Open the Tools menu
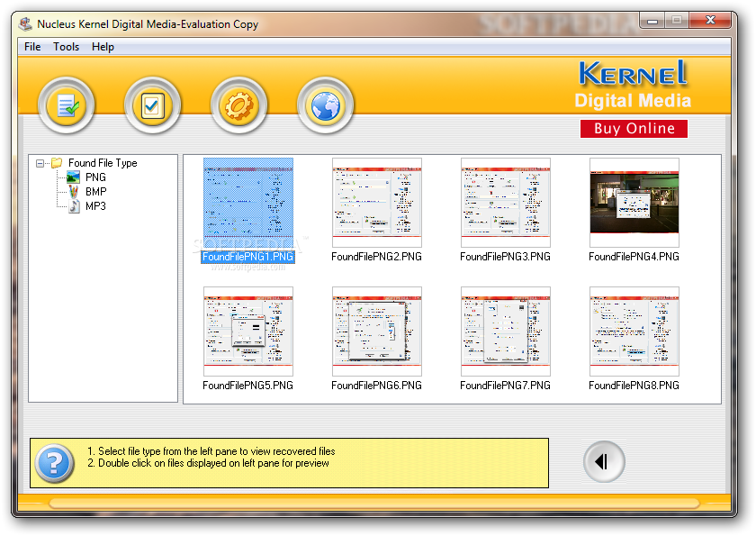The height and width of the screenshot is (536, 756). (66, 47)
